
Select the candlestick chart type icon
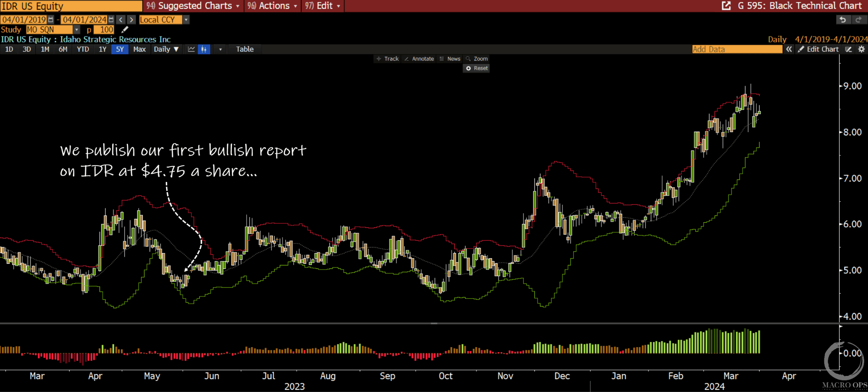(x=204, y=49)
